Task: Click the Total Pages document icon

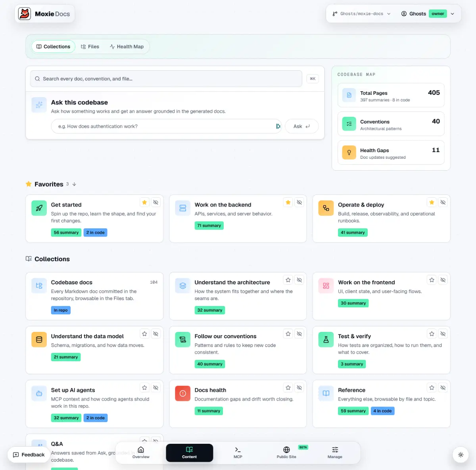Action: [x=349, y=95]
